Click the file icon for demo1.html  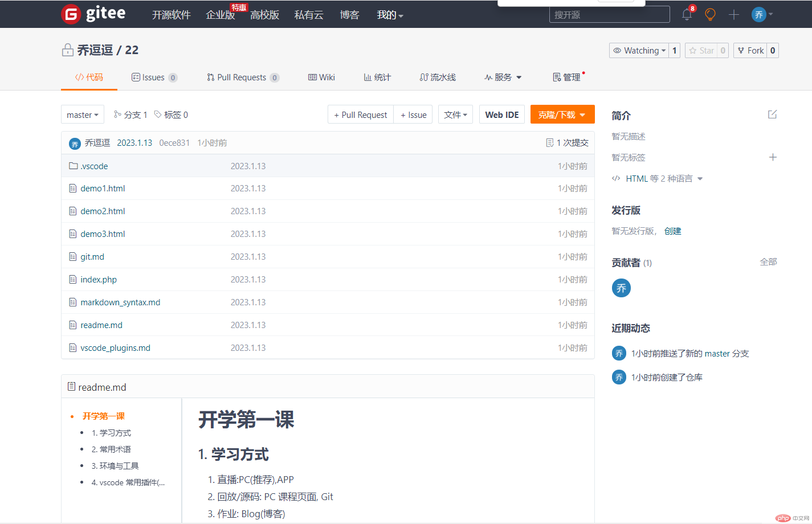coord(73,189)
